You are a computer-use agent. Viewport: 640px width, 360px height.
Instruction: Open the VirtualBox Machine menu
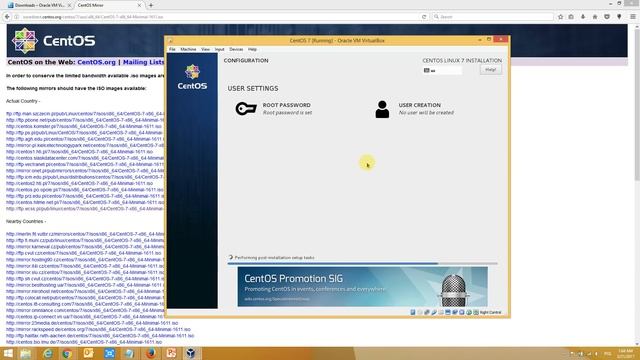tap(188, 49)
